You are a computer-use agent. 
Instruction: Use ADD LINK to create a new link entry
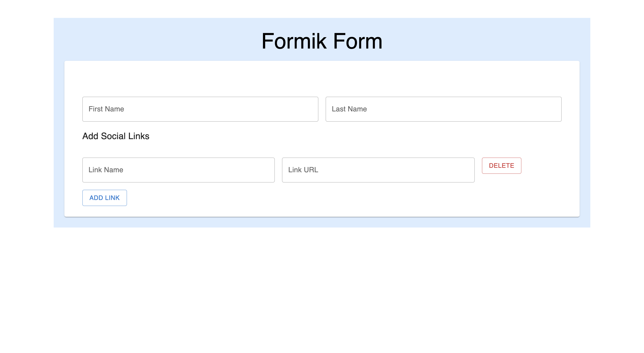point(104,198)
